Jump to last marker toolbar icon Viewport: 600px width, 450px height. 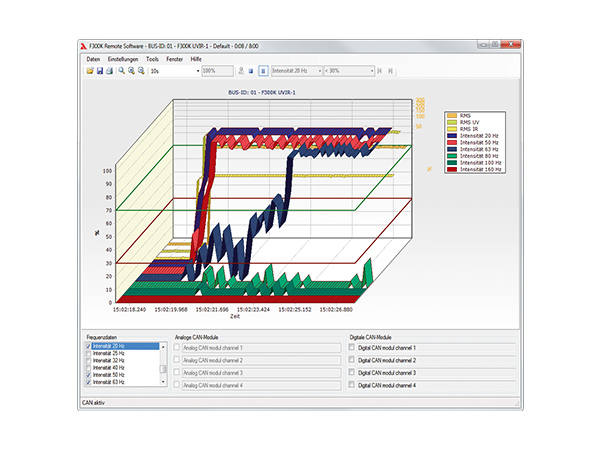390,71
